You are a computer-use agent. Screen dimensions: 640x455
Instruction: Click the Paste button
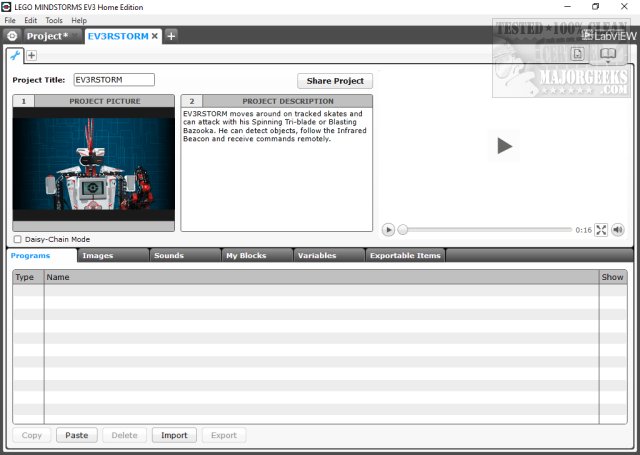point(77,435)
